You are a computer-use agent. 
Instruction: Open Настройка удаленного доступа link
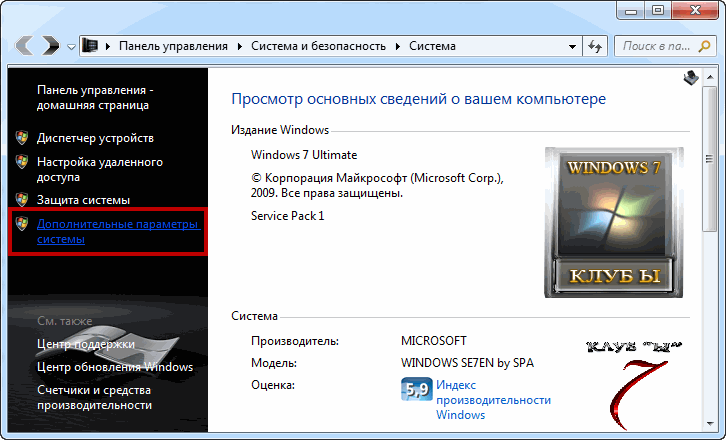(x=100, y=168)
